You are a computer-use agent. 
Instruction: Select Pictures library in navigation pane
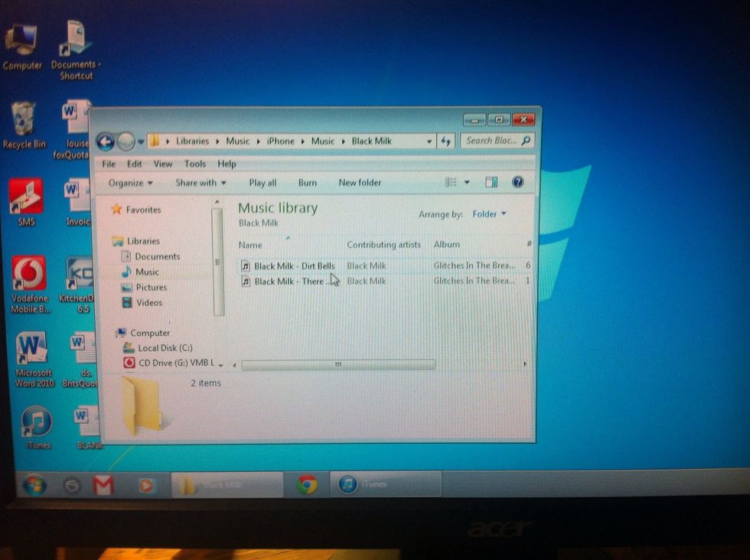click(145, 287)
